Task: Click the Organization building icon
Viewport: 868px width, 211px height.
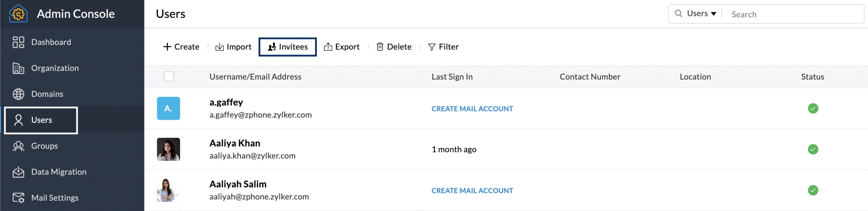Action: [18, 68]
